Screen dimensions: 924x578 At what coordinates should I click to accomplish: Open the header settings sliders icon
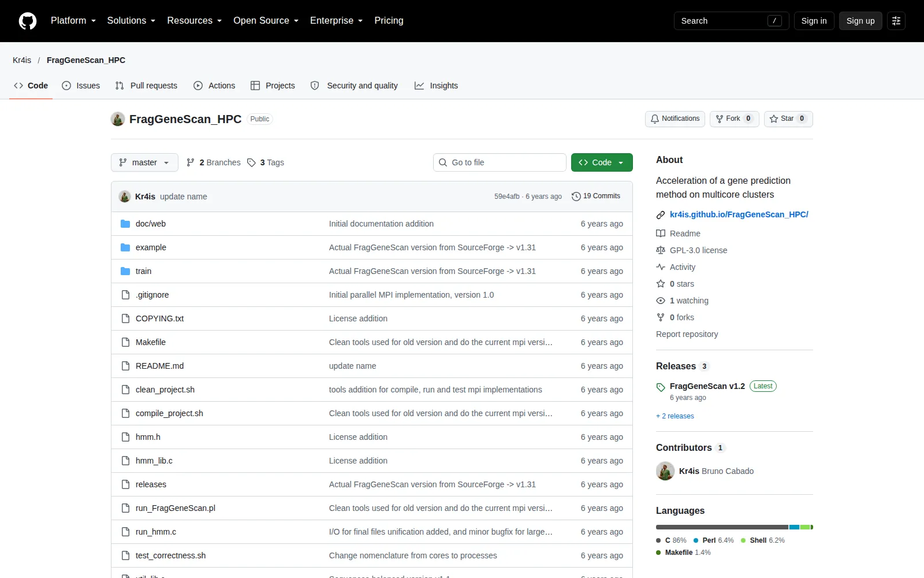coord(896,21)
